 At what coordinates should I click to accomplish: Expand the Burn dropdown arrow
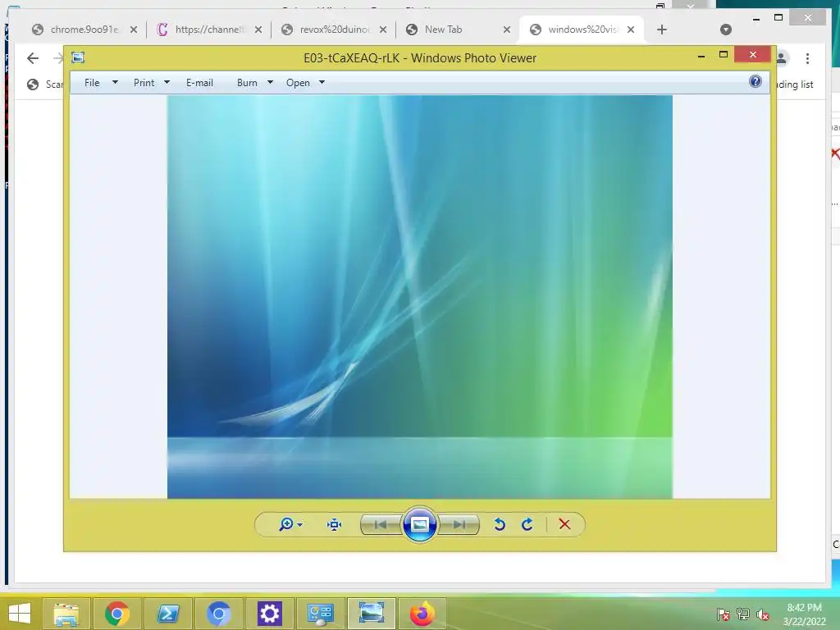click(x=270, y=83)
